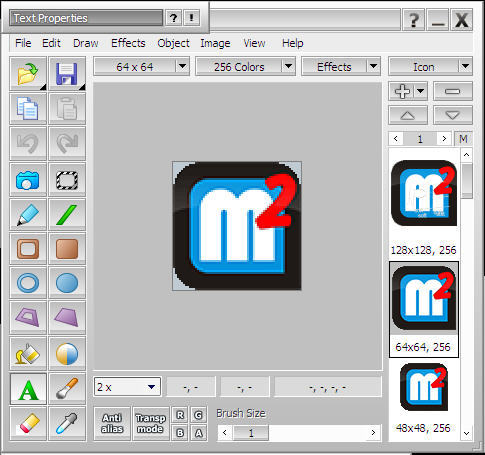Click the Paste clipboard icon
This screenshot has width=485, height=455.
[x=67, y=108]
